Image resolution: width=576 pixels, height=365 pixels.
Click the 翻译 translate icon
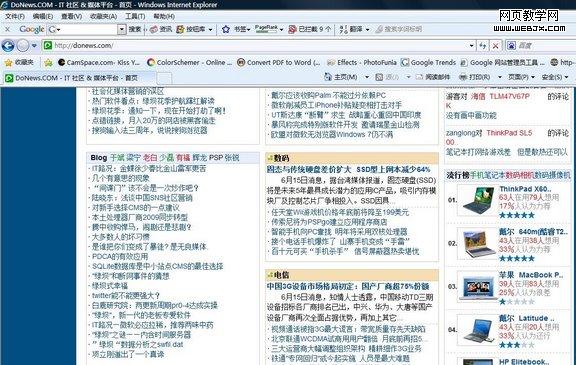coord(343,29)
